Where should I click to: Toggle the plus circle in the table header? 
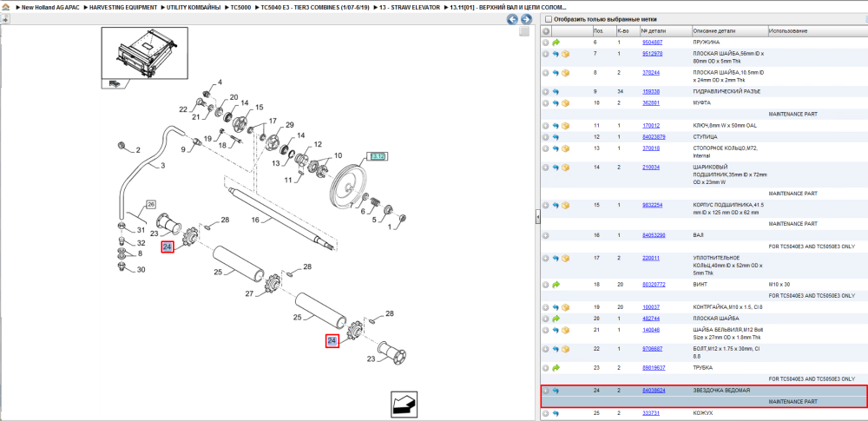[x=546, y=31]
